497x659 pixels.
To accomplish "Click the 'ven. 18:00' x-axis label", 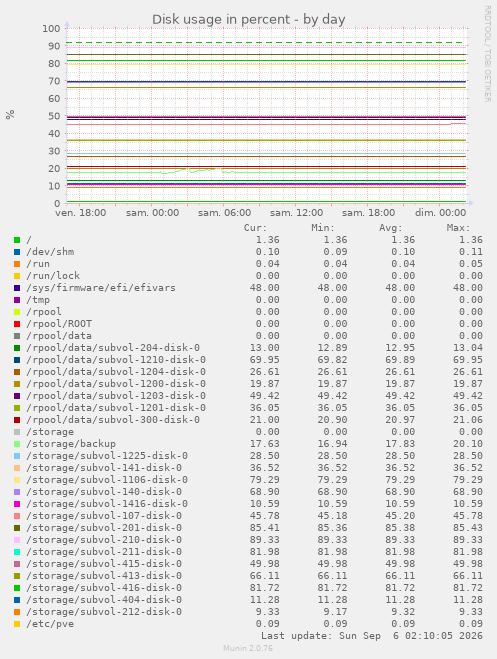I will (80, 213).
